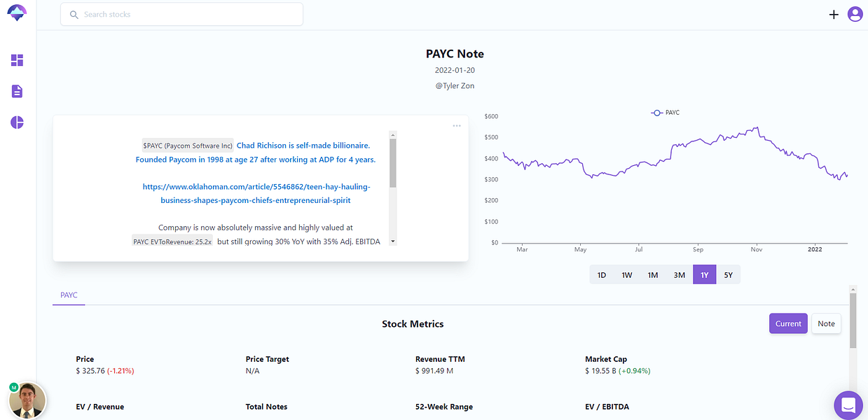
Task: Open the chat support bubble icon
Action: pyautogui.click(x=848, y=405)
